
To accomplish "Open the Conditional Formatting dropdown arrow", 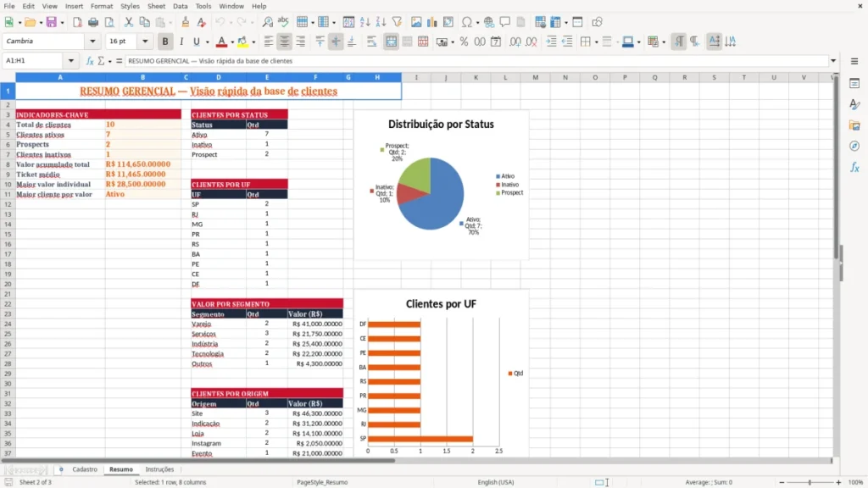I will 664,42.
